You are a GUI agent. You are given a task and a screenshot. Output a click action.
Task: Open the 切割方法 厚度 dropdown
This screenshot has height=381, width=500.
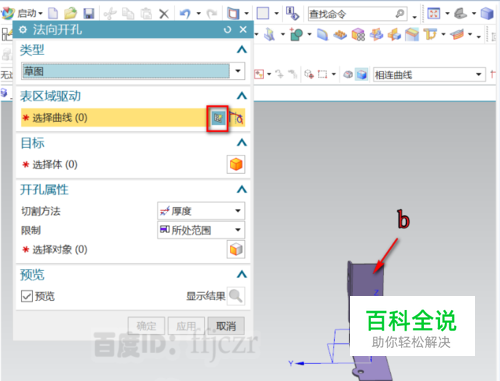click(201, 211)
